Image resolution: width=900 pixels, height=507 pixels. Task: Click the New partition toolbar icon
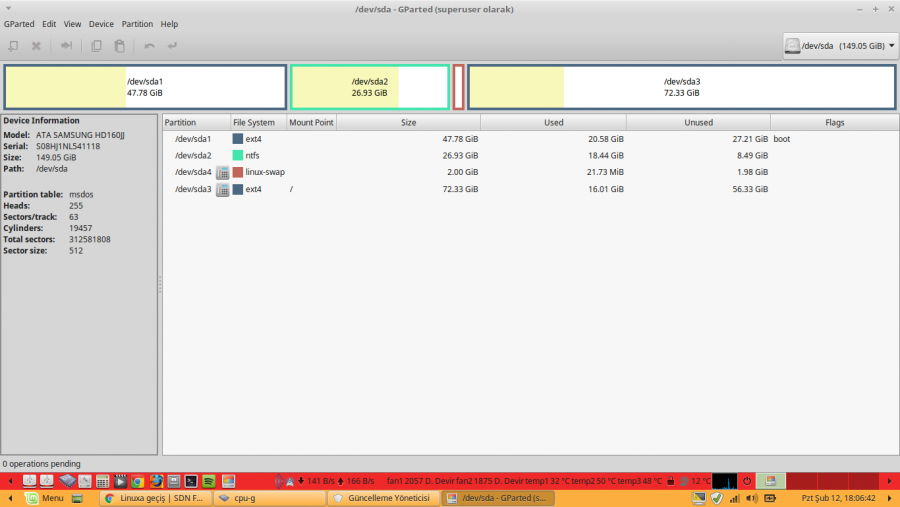[x=13, y=46]
